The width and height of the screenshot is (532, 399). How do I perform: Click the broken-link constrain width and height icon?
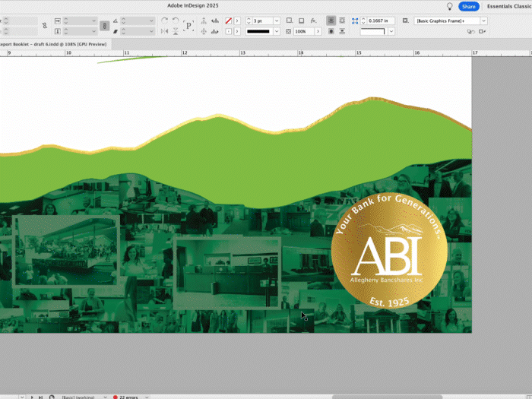tap(44, 26)
